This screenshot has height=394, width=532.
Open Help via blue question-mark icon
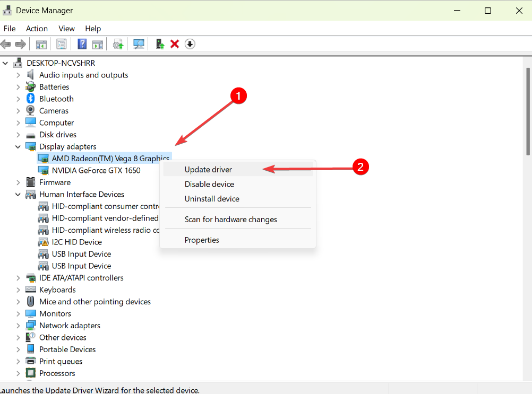[x=82, y=44]
